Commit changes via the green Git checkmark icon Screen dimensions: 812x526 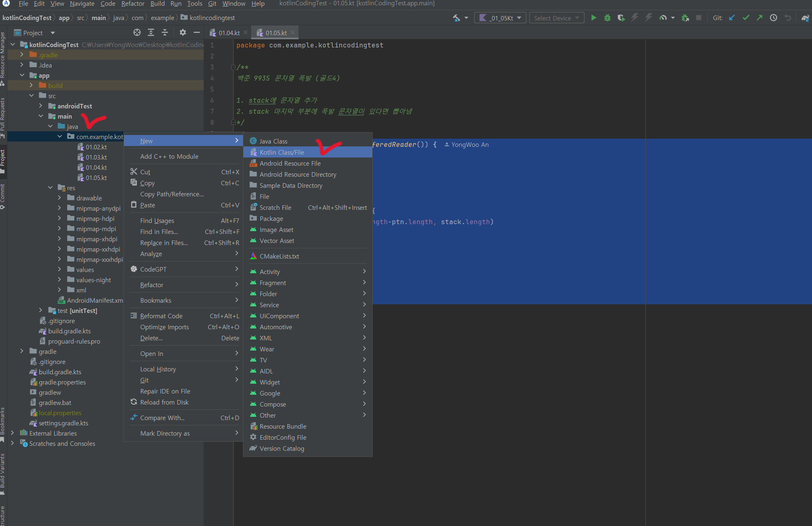point(745,18)
